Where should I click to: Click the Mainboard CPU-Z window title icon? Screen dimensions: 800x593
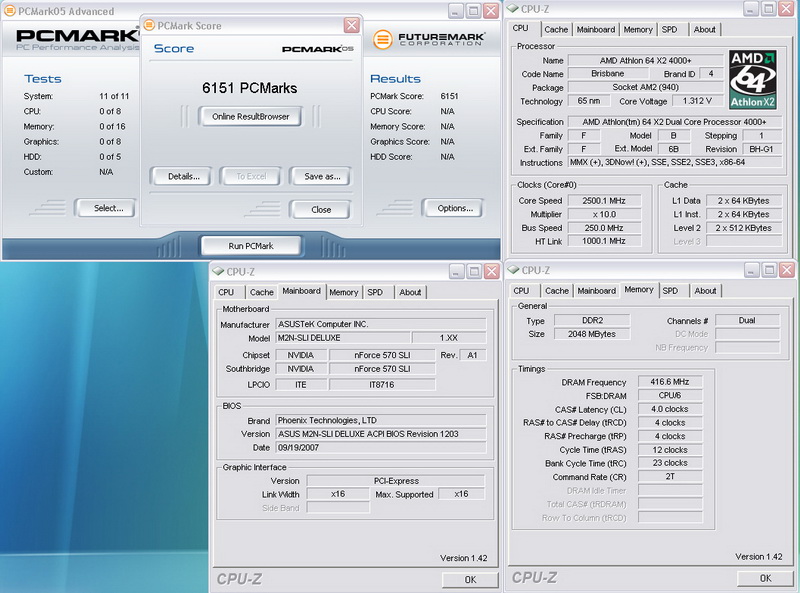218,271
